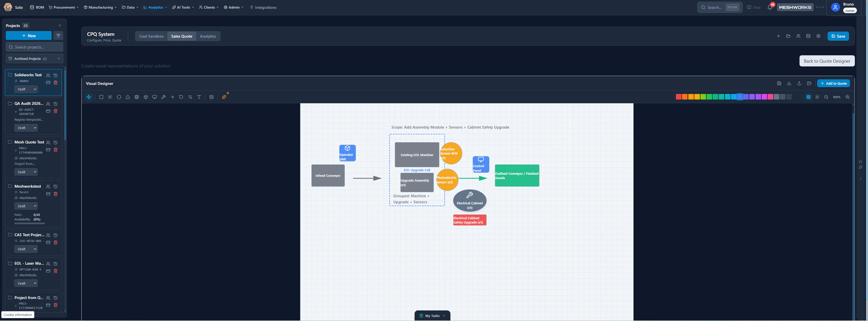Image resolution: width=868 pixels, height=321 pixels.
Task: Click the upload icon in Visual Designer header
Action: coord(799,84)
